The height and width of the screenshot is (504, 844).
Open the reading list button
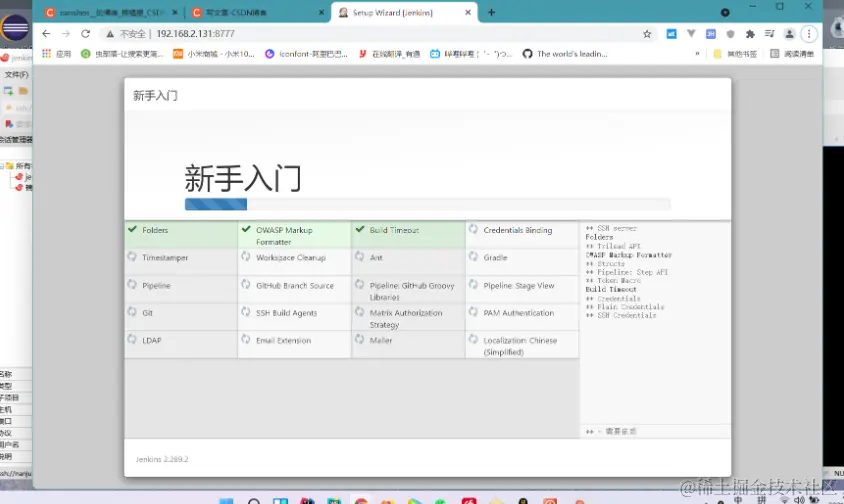[792, 54]
